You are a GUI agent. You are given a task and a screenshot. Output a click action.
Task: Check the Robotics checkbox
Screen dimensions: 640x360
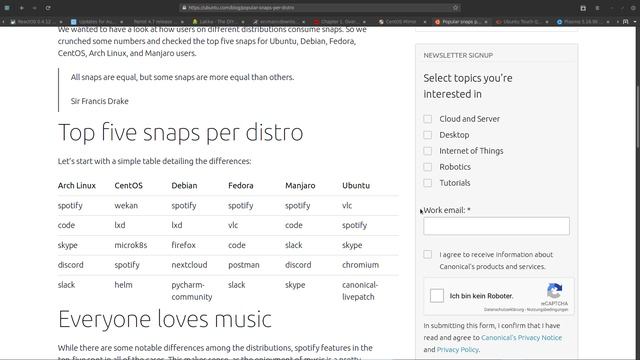click(x=427, y=167)
